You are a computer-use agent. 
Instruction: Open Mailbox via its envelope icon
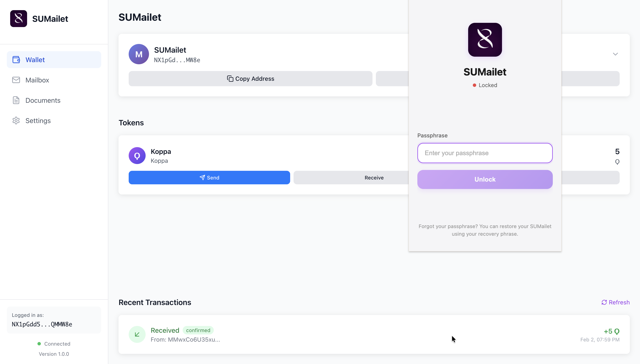point(16,80)
